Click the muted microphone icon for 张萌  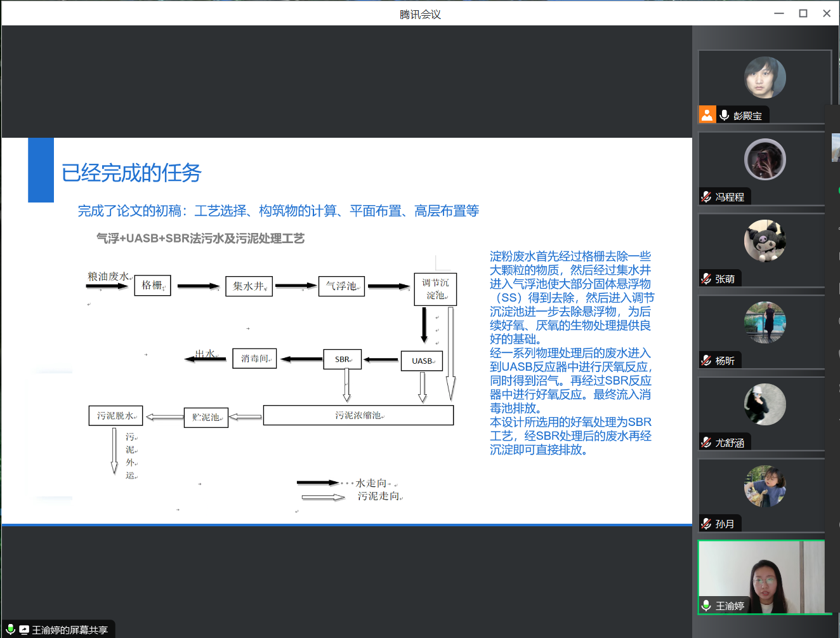[706, 279]
